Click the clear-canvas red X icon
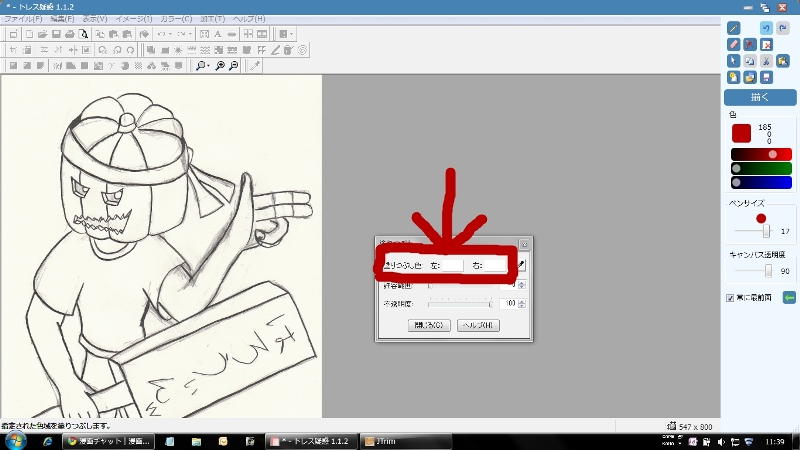The image size is (800, 450). pos(766,44)
